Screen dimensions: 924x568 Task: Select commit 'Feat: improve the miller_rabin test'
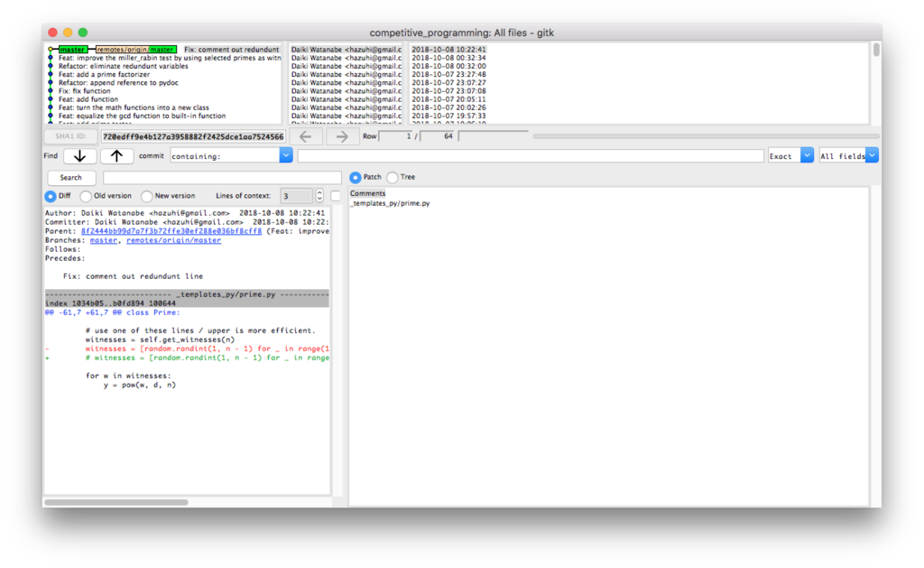click(170, 58)
